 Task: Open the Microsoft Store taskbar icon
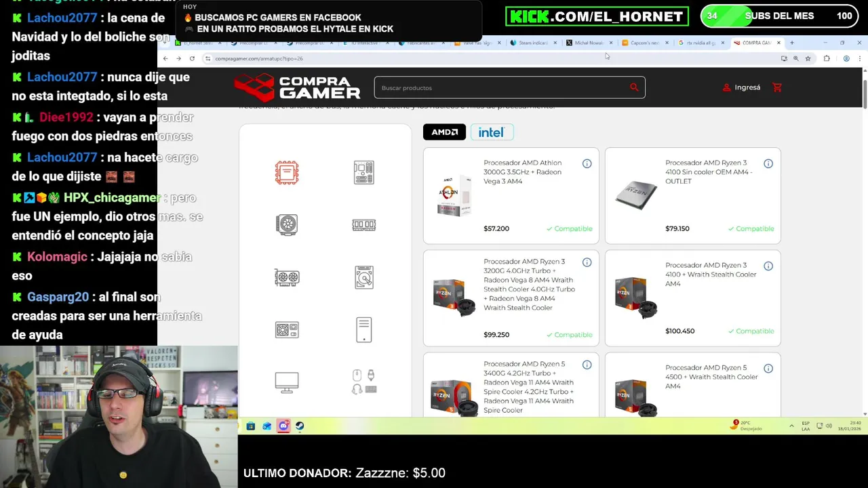point(251,426)
